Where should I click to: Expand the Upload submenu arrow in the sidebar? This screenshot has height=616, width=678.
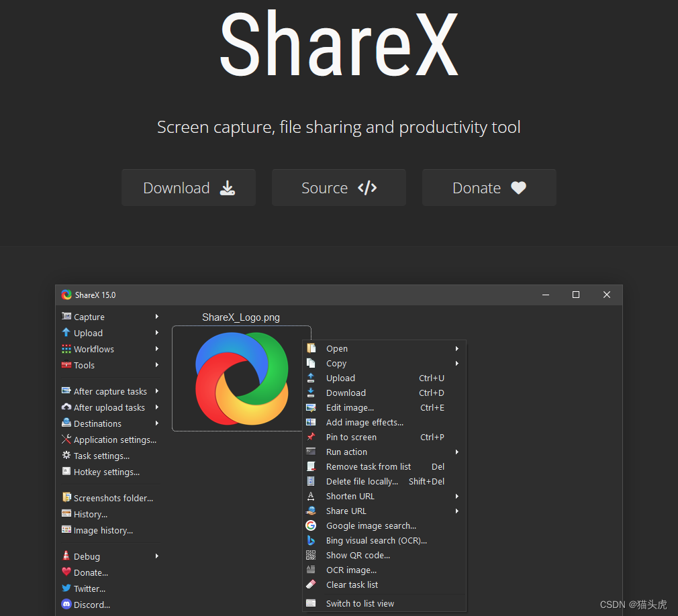click(x=157, y=332)
